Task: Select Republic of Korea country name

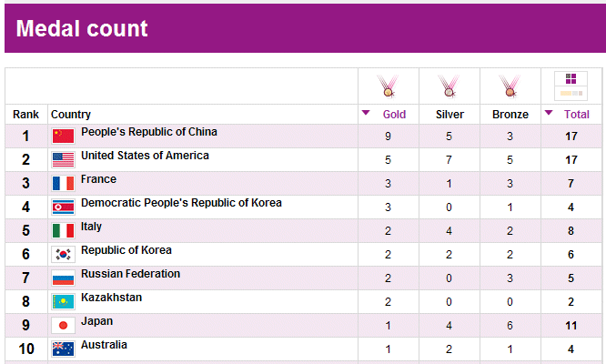Action: [126, 250]
